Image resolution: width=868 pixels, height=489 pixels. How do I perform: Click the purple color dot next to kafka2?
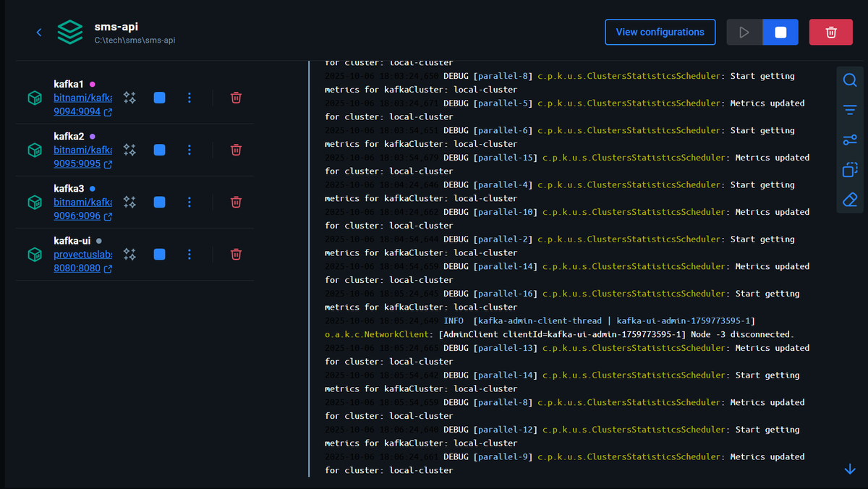point(92,136)
